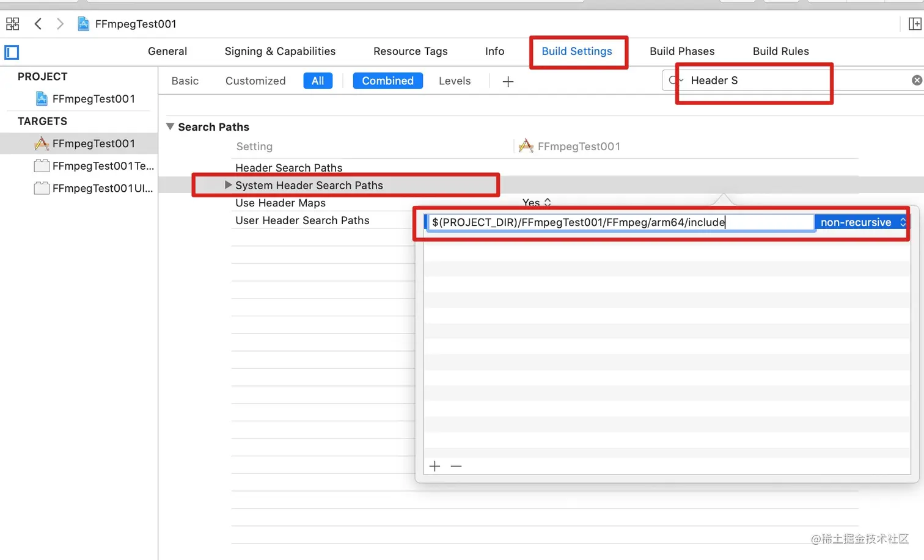Select the Build Settings tab
The image size is (924, 560).
tap(577, 51)
